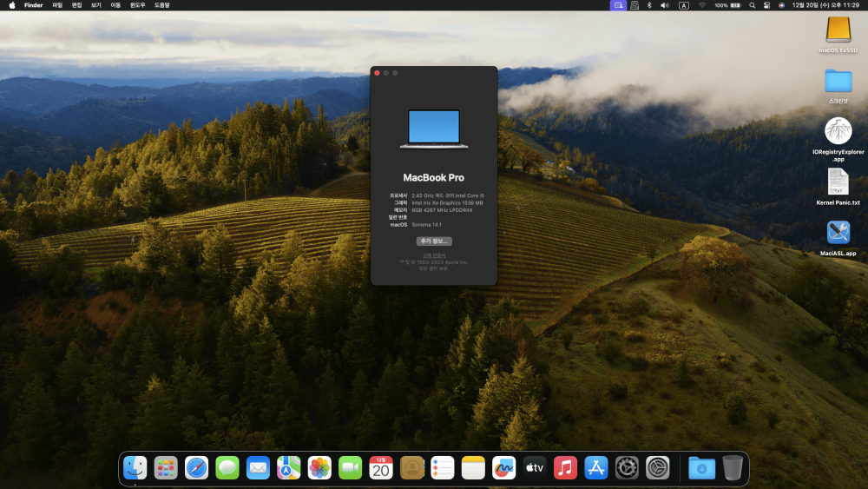Click the highlighted screen sharing menu bar icon
The height and width of the screenshot is (489, 868).
(x=618, y=5)
